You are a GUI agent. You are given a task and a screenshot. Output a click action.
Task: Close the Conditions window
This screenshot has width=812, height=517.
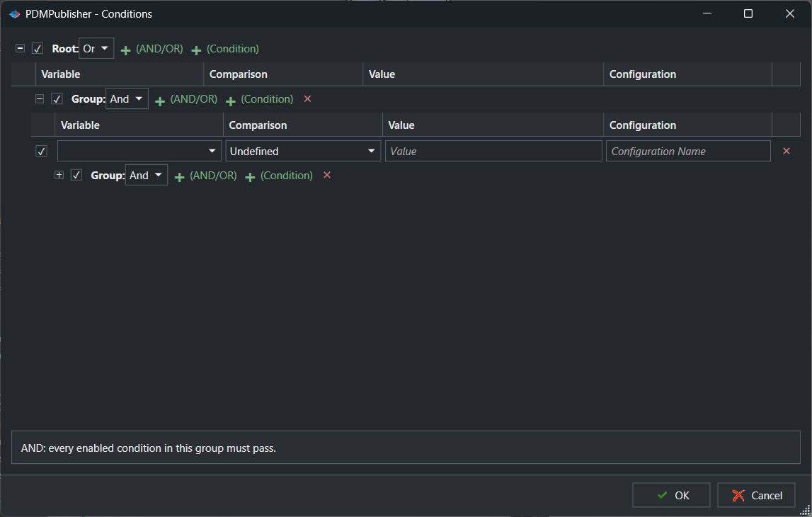click(x=790, y=13)
